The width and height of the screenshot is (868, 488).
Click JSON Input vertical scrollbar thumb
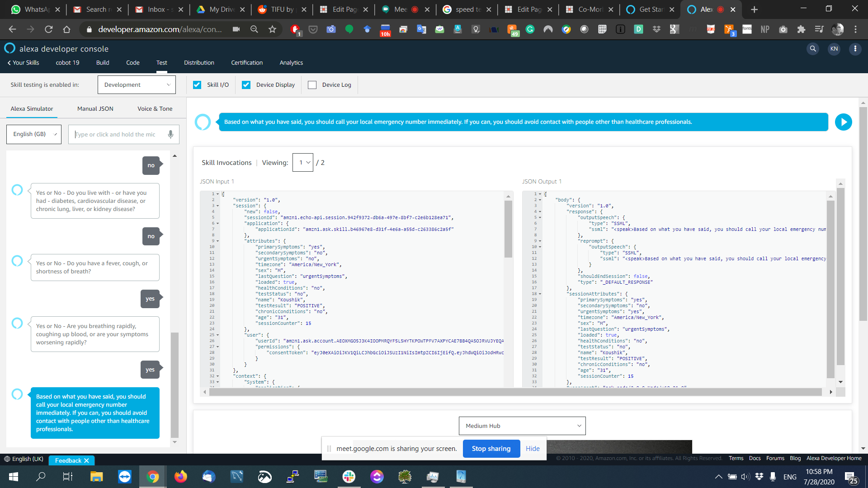pyautogui.click(x=508, y=228)
